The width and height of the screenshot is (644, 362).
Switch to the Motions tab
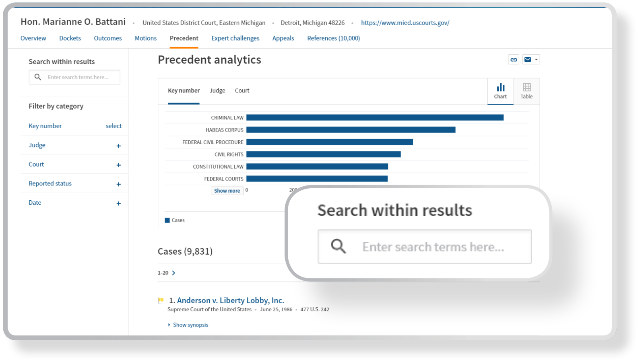click(x=145, y=38)
